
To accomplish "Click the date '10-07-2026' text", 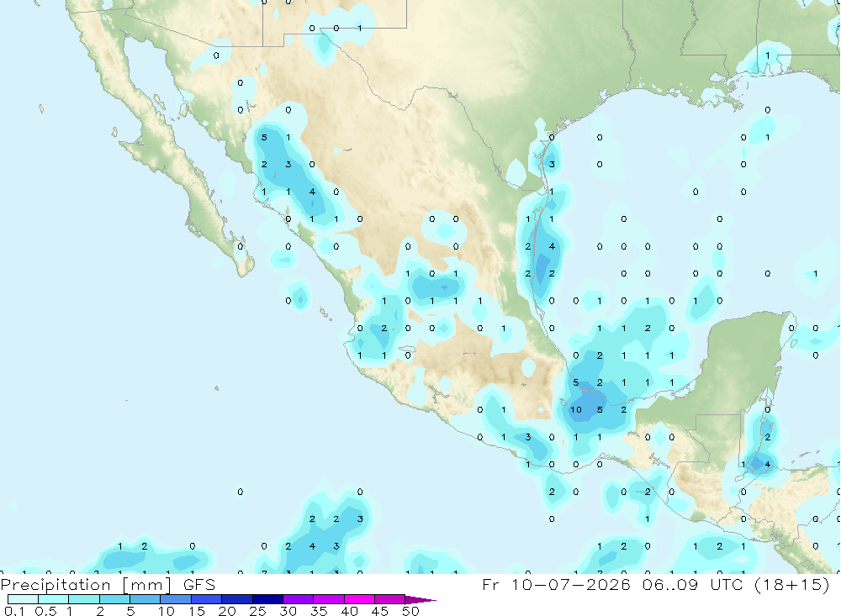I will pyautogui.click(x=571, y=584).
